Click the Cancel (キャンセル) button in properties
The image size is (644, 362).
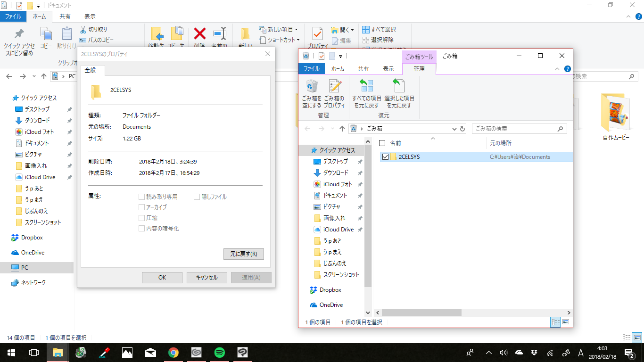tap(206, 278)
